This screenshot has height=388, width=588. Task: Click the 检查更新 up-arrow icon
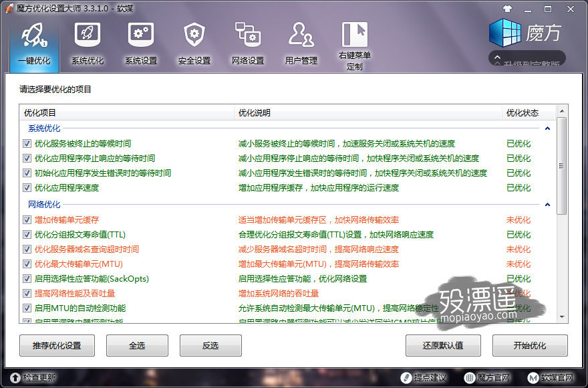(x=15, y=377)
